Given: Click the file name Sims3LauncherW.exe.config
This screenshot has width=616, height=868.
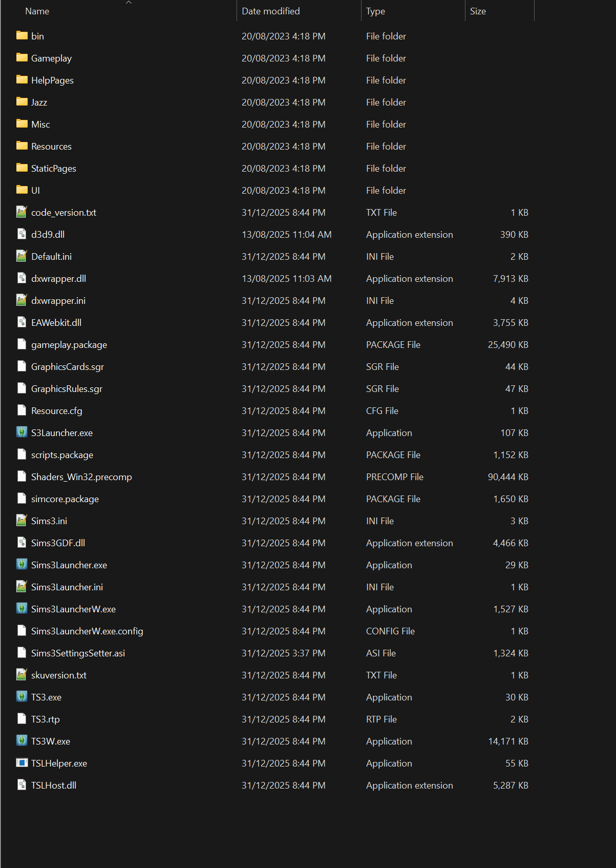Looking at the screenshot, I should tap(87, 631).
